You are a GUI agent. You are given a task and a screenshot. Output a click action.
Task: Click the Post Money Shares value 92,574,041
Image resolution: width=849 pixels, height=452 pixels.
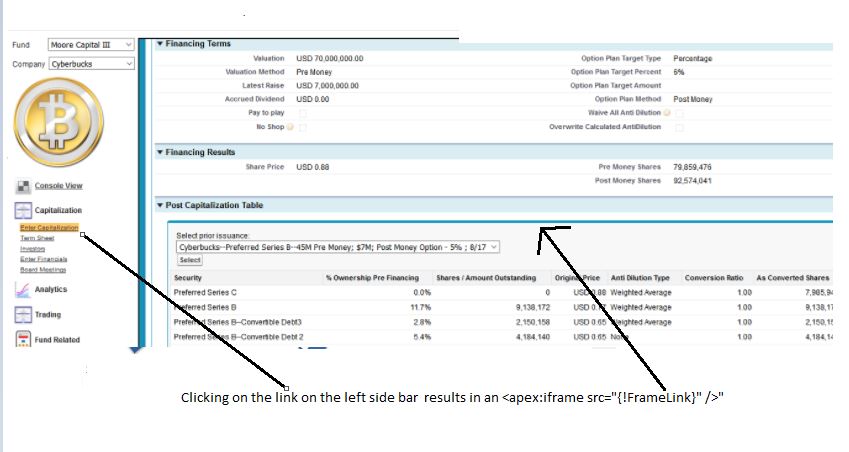692,180
